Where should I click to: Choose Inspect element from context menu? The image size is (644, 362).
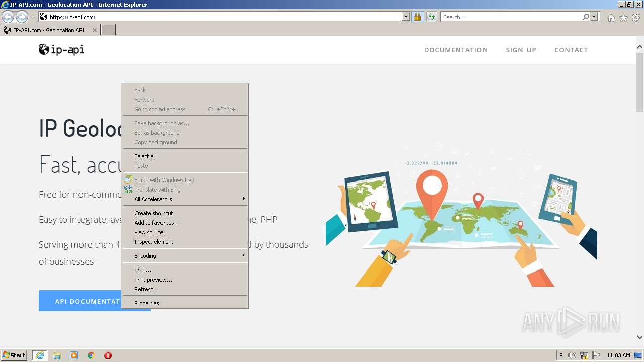[x=185, y=242]
